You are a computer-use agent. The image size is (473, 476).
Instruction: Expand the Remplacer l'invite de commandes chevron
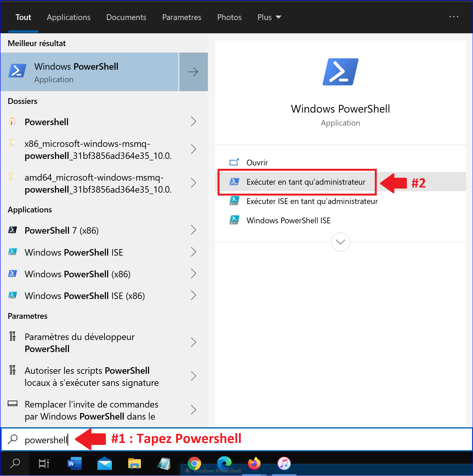[194, 410]
